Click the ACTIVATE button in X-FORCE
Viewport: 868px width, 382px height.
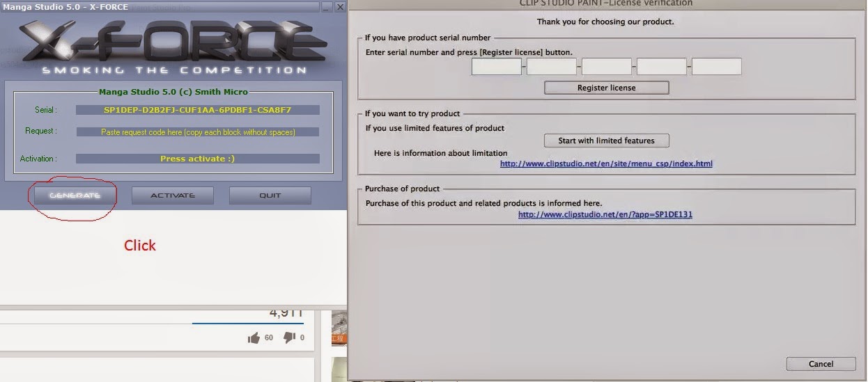[x=173, y=196]
